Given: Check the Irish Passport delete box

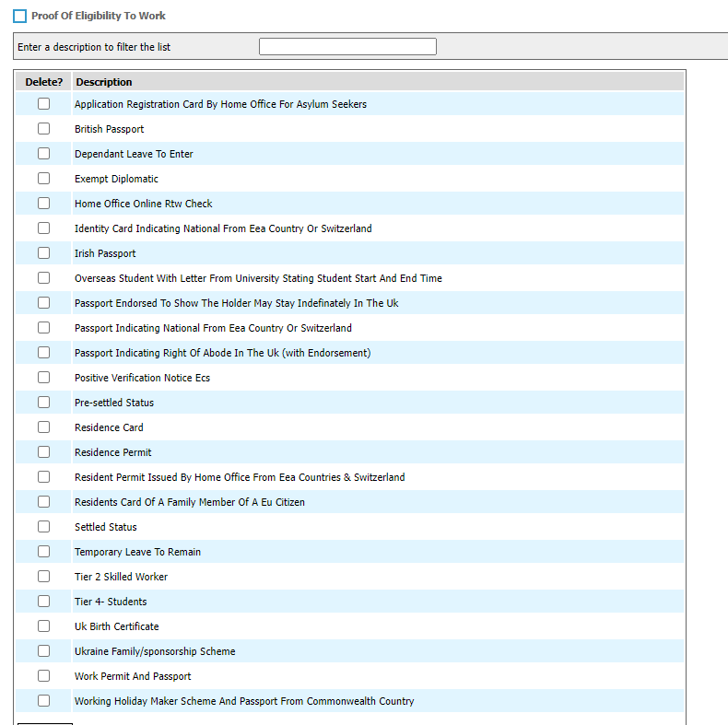Looking at the screenshot, I should coord(43,253).
